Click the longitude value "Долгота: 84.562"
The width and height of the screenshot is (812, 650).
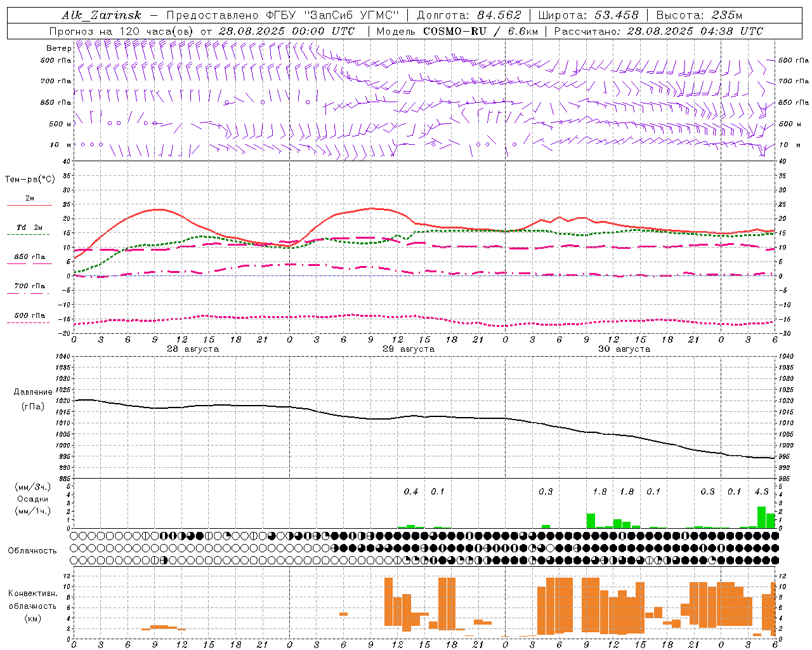pyautogui.click(x=469, y=15)
